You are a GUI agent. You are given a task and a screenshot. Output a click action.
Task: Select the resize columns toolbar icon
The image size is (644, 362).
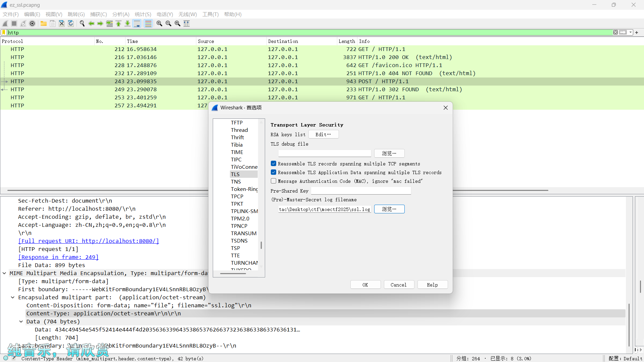[187, 23]
